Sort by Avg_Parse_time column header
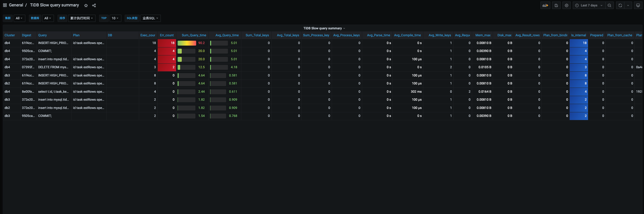The height and width of the screenshot is (214, 644). [x=378, y=35]
